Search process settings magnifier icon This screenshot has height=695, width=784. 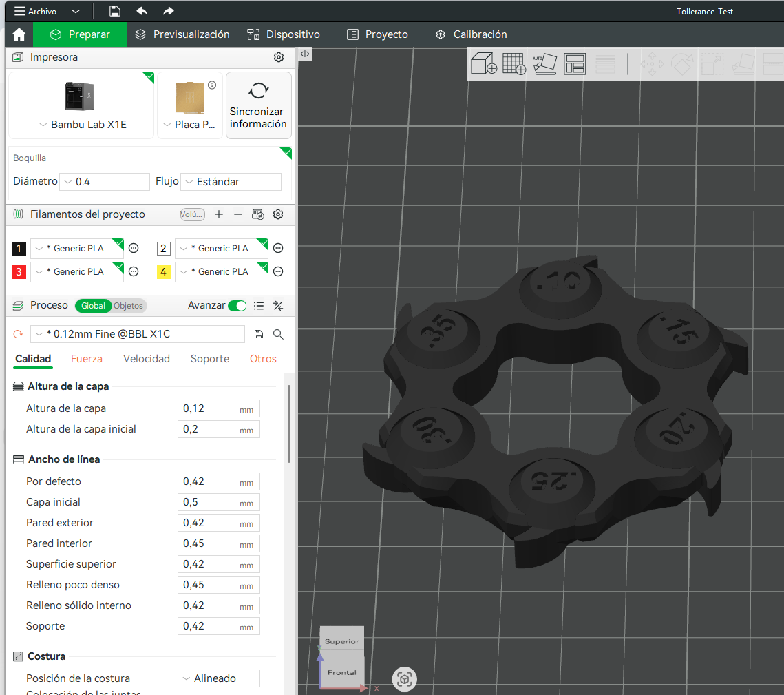pos(279,334)
